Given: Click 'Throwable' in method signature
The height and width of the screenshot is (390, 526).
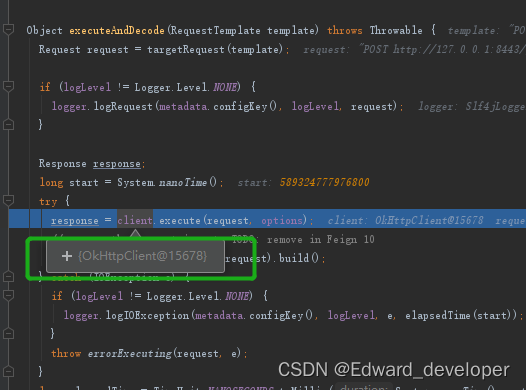Looking at the screenshot, I should pos(396,31).
